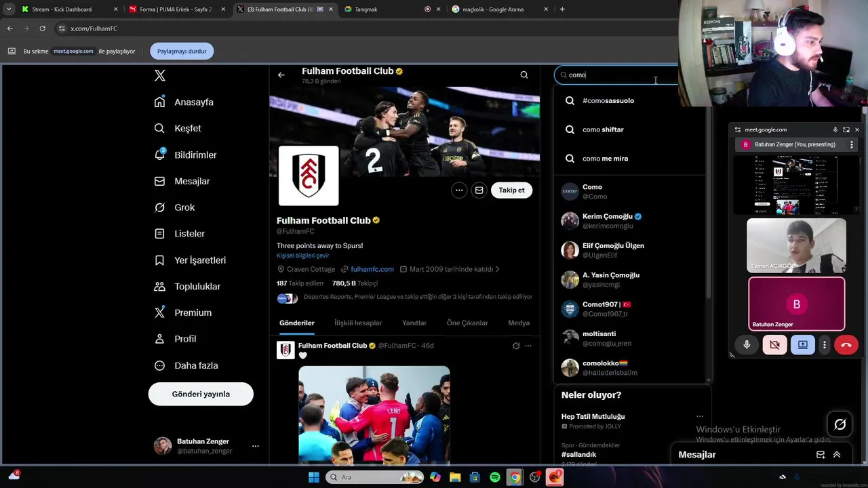
Task: Open Profil in the sidebar
Action: pyautogui.click(x=175, y=339)
